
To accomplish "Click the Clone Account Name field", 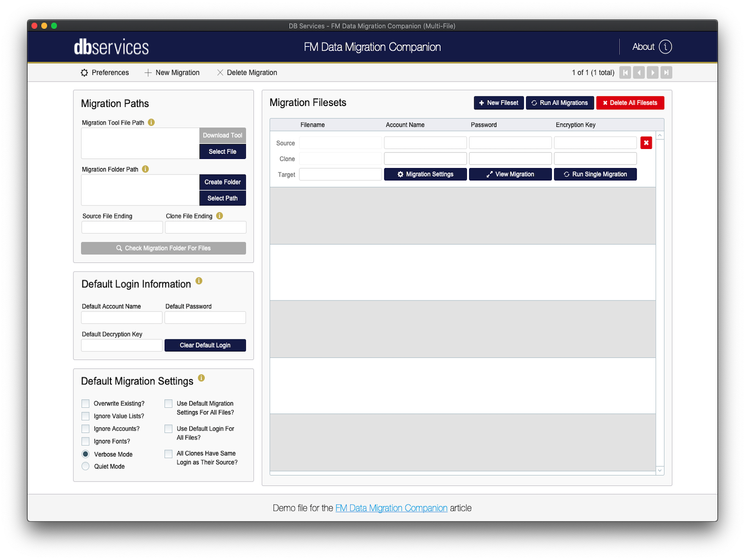I will tap(425, 158).
